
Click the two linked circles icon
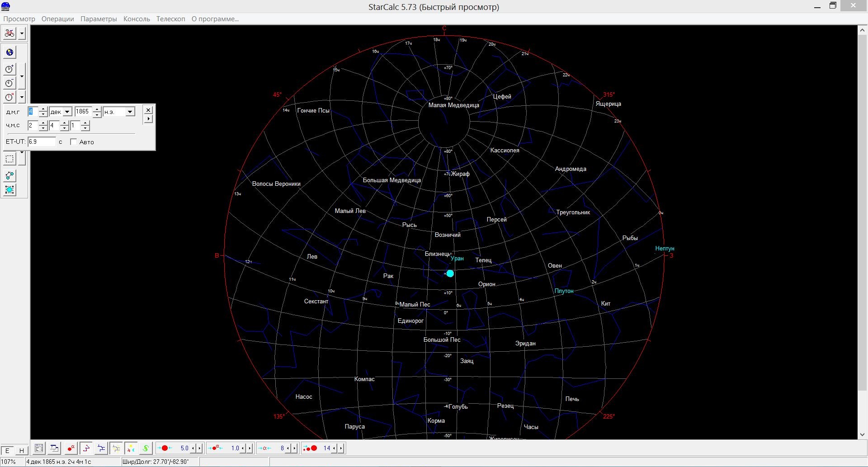click(x=9, y=175)
